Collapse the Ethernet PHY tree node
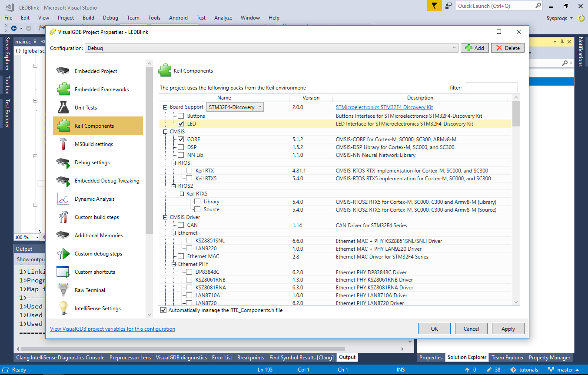588x375 pixels. (174, 264)
